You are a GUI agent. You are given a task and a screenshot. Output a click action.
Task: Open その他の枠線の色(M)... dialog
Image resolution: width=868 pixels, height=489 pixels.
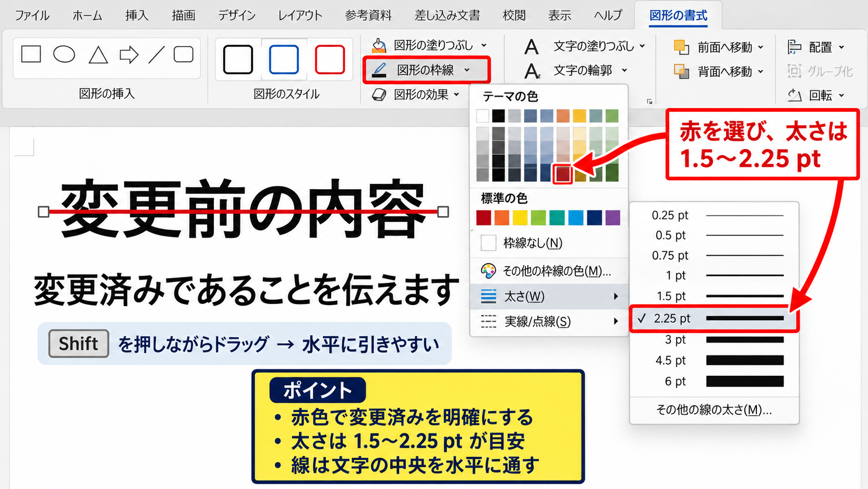[x=549, y=271]
